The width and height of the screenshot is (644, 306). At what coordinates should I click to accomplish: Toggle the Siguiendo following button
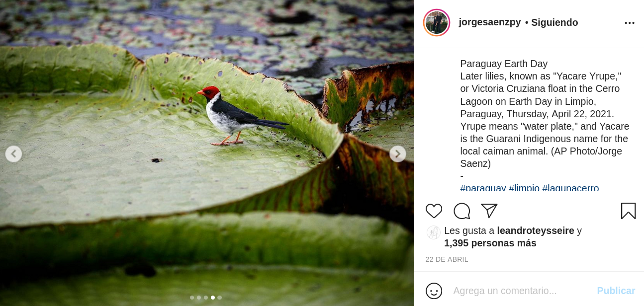point(554,22)
